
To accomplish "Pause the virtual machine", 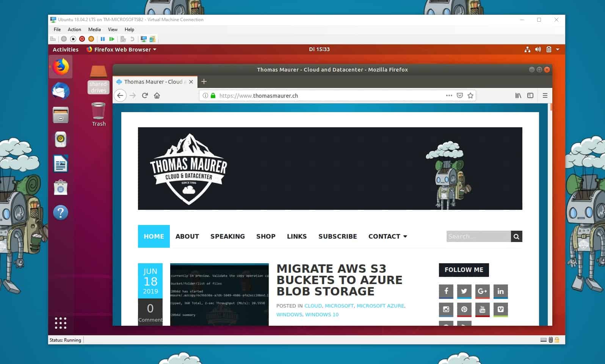I will tap(102, 39).
